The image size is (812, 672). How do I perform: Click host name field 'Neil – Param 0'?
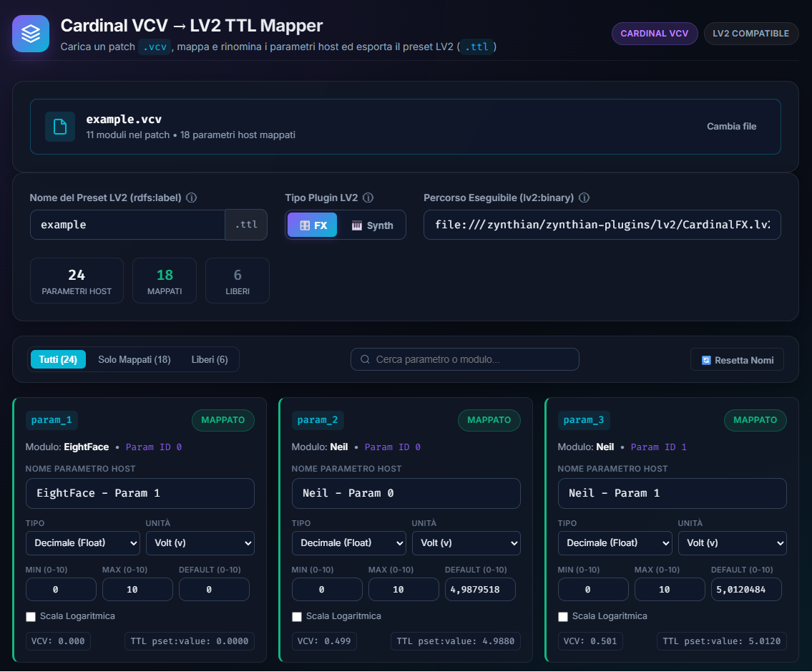coord(406,493)
